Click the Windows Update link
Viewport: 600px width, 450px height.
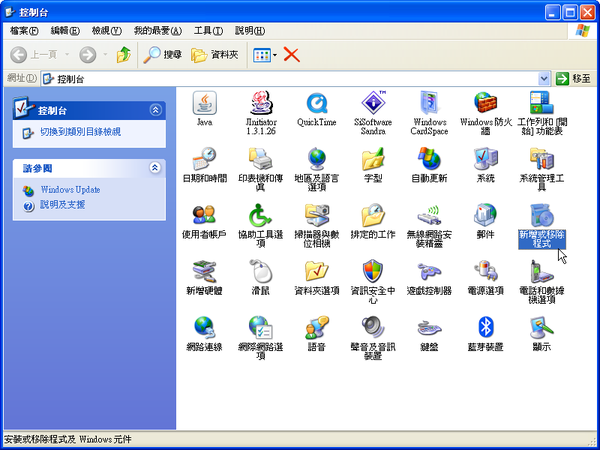(x=70, y=190)
